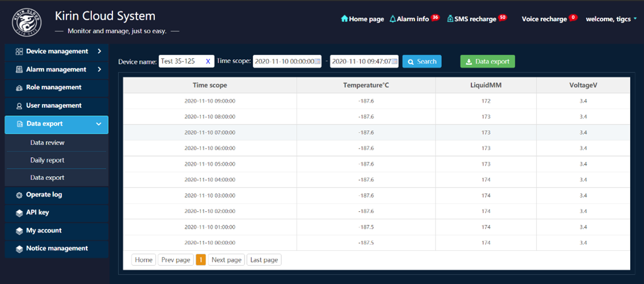Click the SMS recharge icon
Image resolution: width=644 pixels, height=284 pixels.
click(x=450, y=19)
